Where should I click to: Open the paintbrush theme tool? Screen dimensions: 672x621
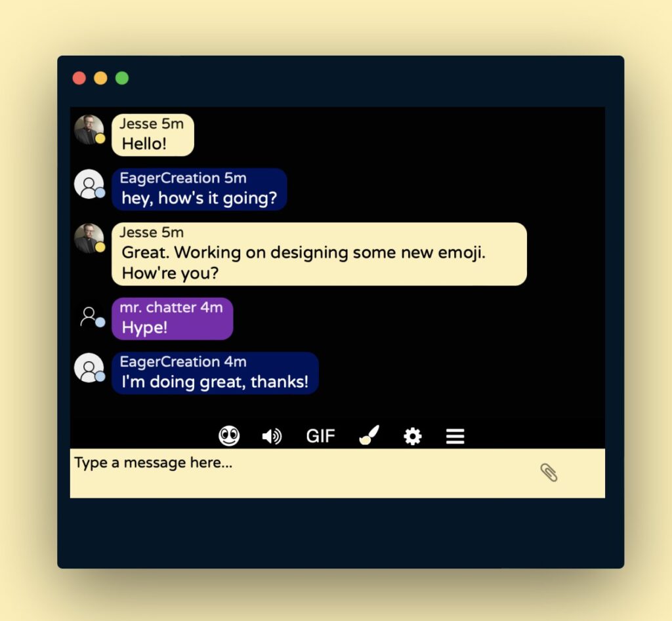pos(369,435)
